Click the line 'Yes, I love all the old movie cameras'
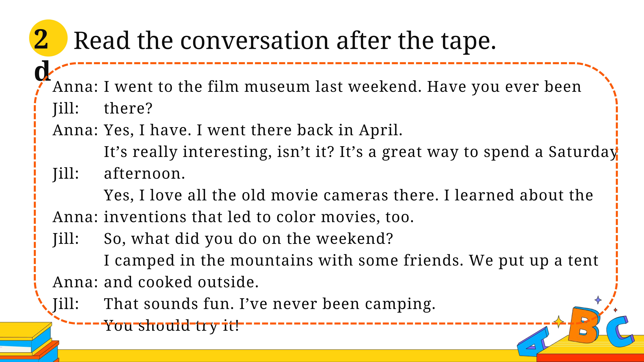This screenshot has width=644, height=362. click(348, 195)
